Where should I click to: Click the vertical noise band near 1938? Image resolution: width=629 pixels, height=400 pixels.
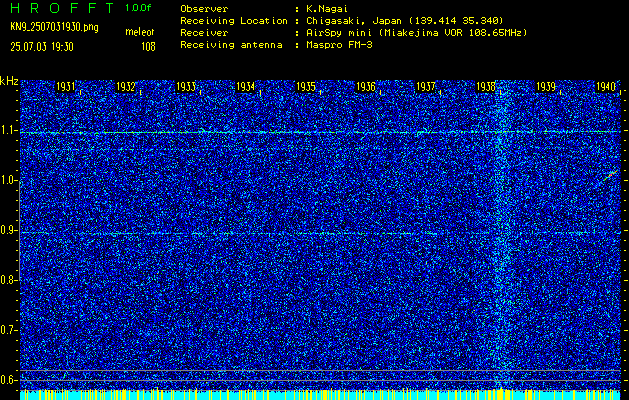tap(501, 237)
